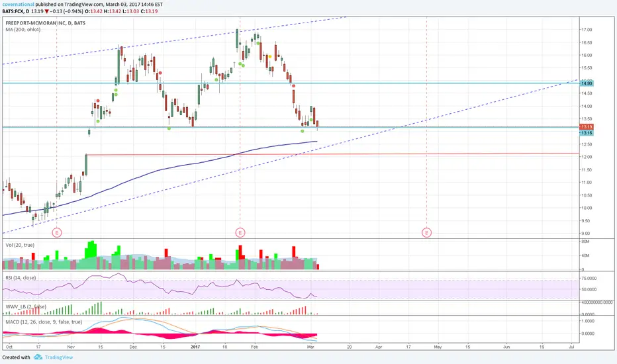Click the MACD (12, 26, close, 9, false, true) label
The image size is (617, 364).
click(44, 322)
